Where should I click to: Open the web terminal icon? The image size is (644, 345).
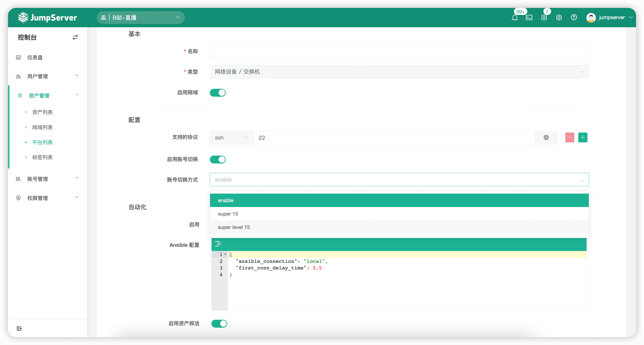click(529, 18)
